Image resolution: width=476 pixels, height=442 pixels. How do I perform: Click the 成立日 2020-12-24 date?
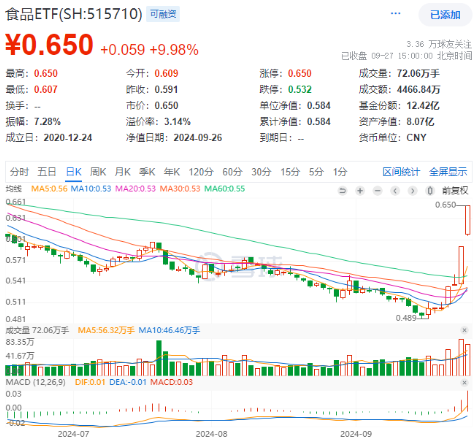[x=68, y=138]
